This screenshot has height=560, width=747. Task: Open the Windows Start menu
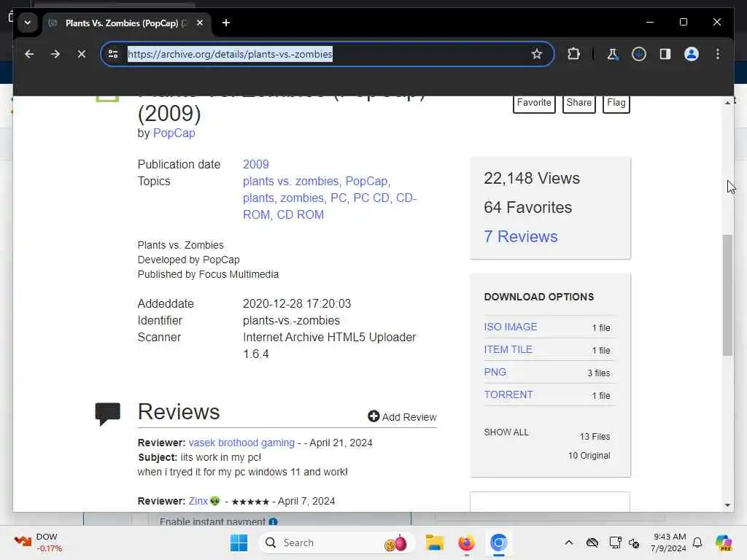coord(239,542)
